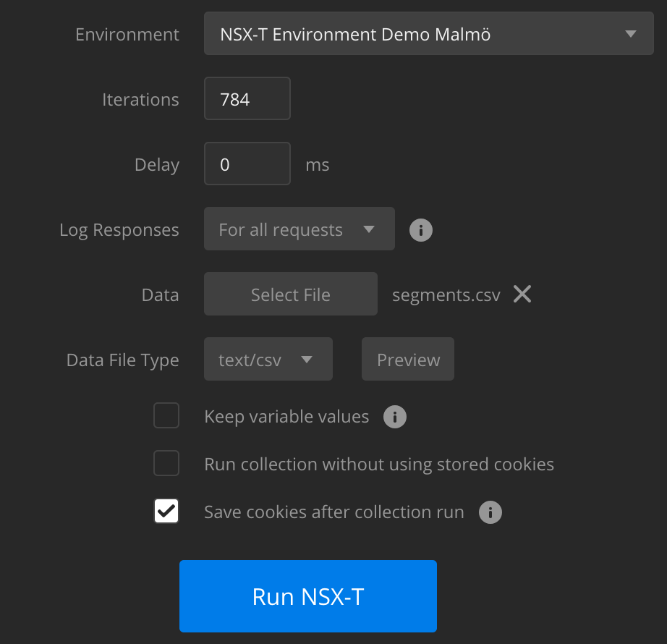Open the NSX-T Environment Demo Malmö dropdown
This screenshot has height=644, width=667.
coord(428,33)
